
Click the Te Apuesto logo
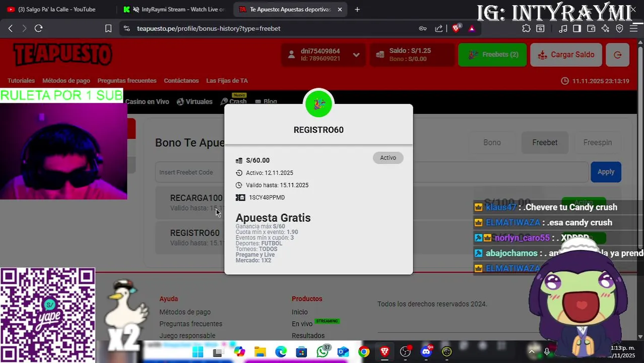[x=62, y=54]
